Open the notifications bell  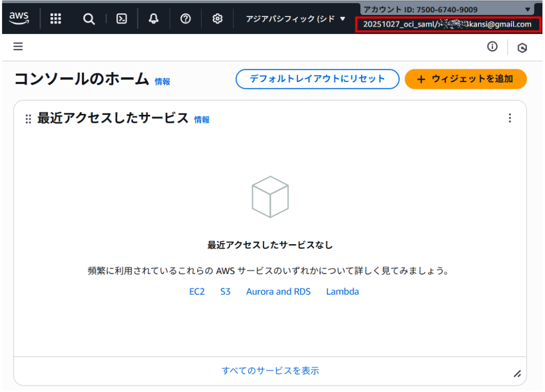click(154, 19)
